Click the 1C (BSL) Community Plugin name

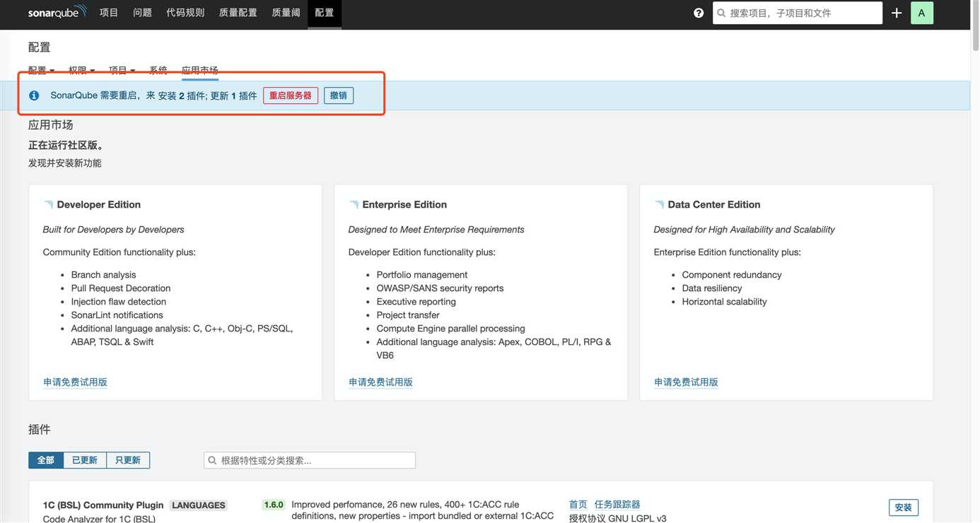[103, 505]
